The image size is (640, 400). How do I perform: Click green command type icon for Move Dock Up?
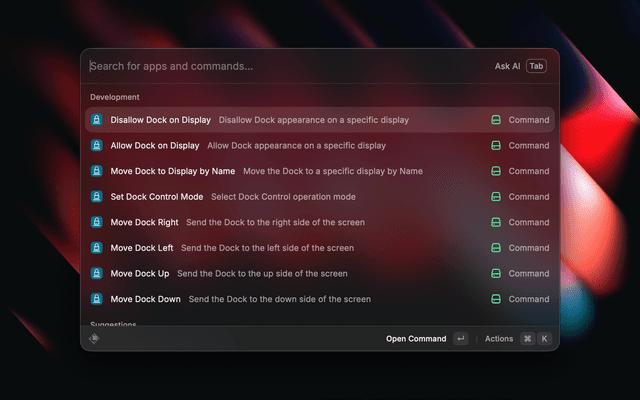click(x=495, y=273)
